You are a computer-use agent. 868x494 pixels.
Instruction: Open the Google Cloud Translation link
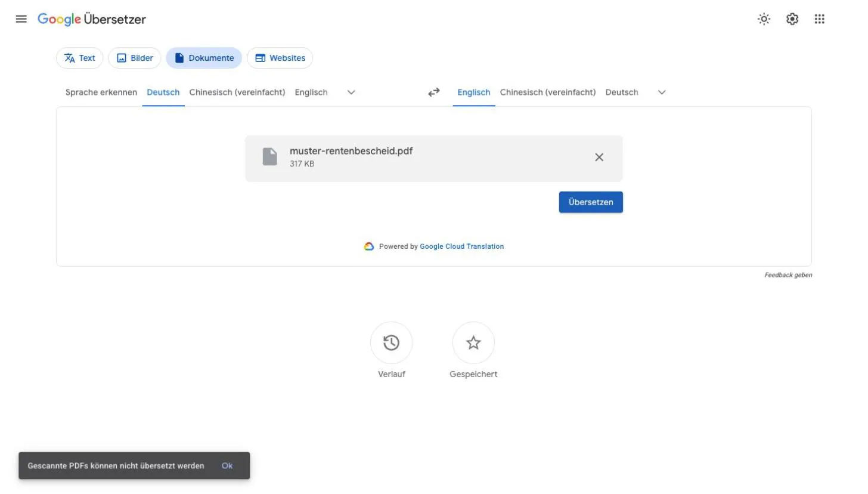462,246
